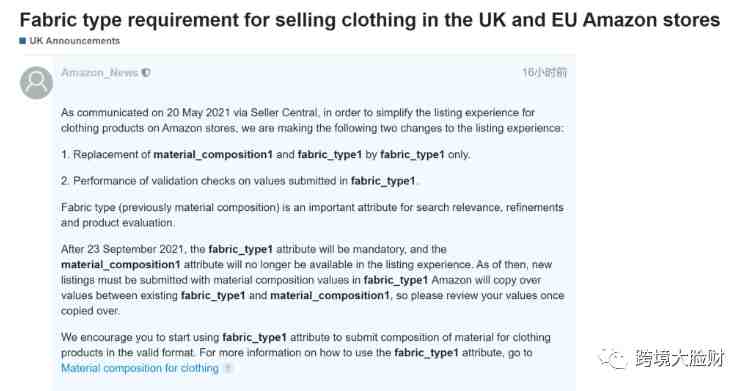Click the Fabric type requirement post title
Screen dimensions: 748x391
coord(370,20)
